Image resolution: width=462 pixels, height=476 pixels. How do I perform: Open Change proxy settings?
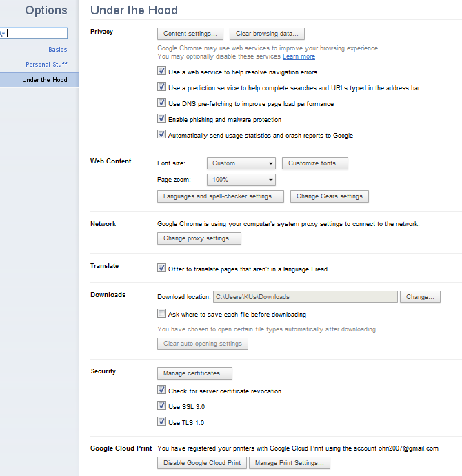(199, 238)
